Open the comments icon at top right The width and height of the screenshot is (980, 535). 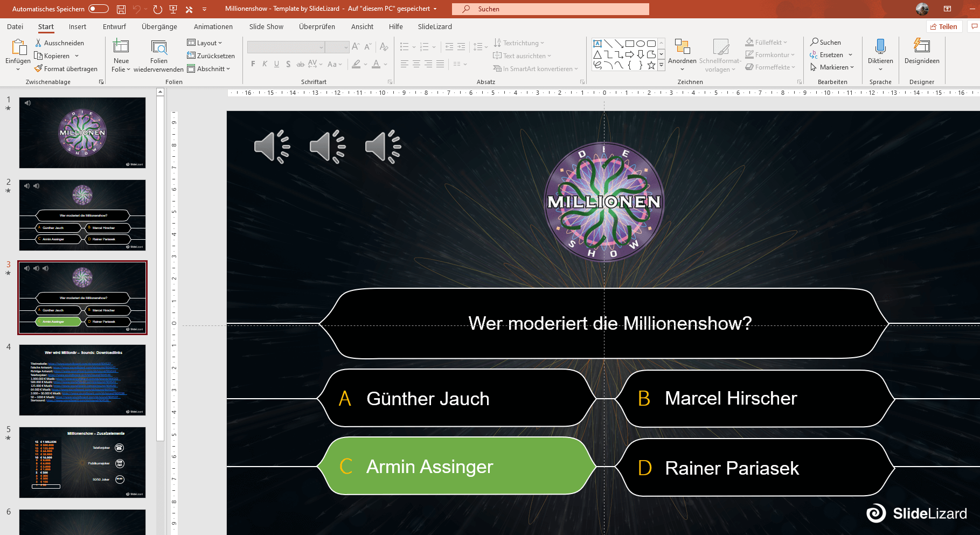[x=974, y=26]
